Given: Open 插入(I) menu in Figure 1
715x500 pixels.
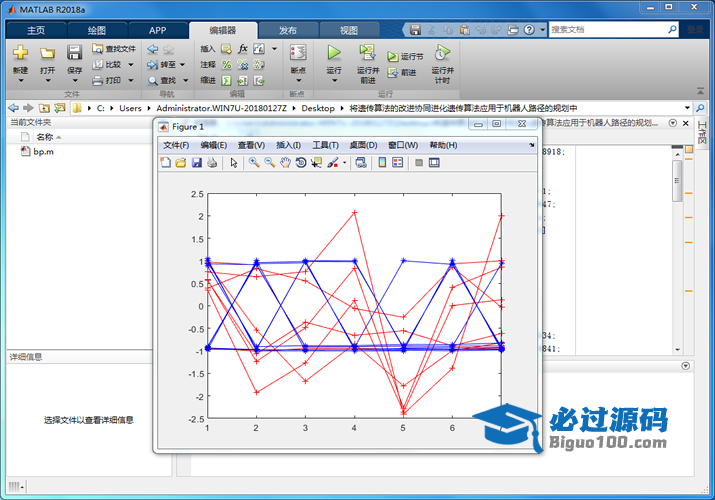Looking at the screenshot, I should pyautogui.click(x=289, y=145).
